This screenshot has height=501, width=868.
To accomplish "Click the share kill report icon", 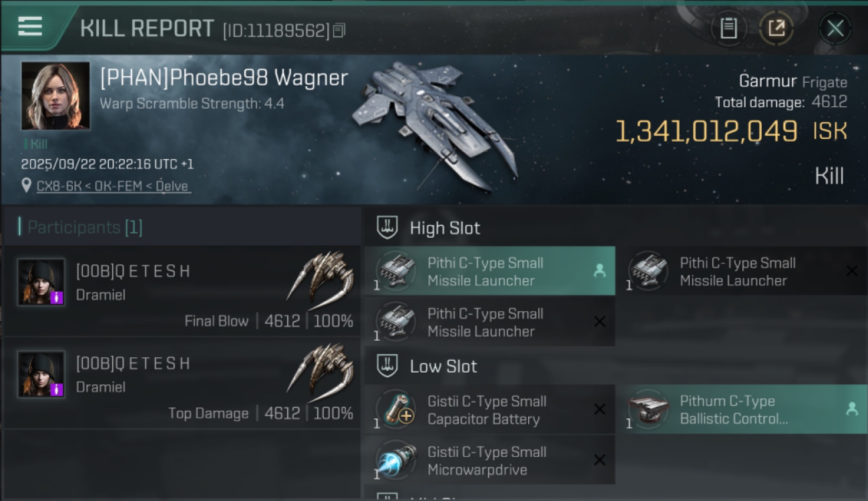I will [776, 28].
